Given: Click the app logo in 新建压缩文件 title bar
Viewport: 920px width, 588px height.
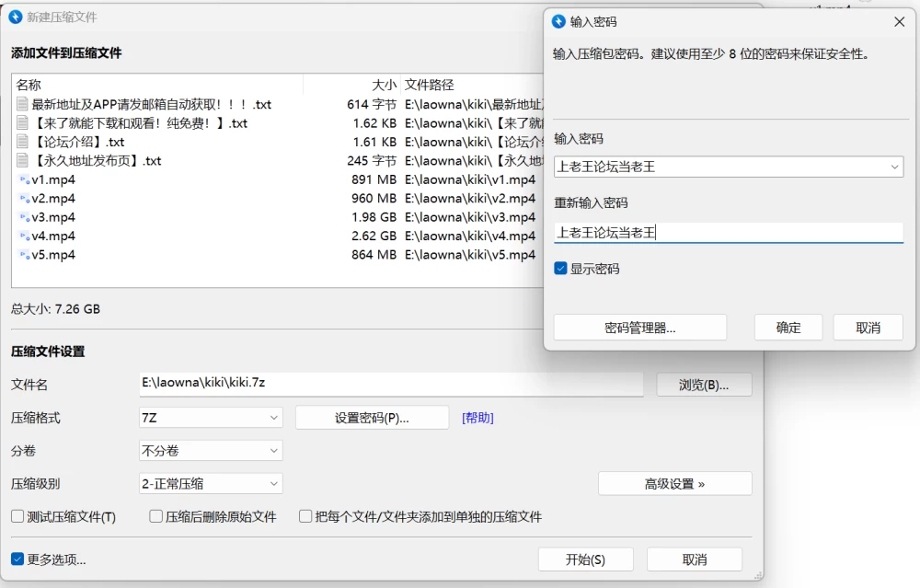Looking at the screenshot, I should click(16, 17).
